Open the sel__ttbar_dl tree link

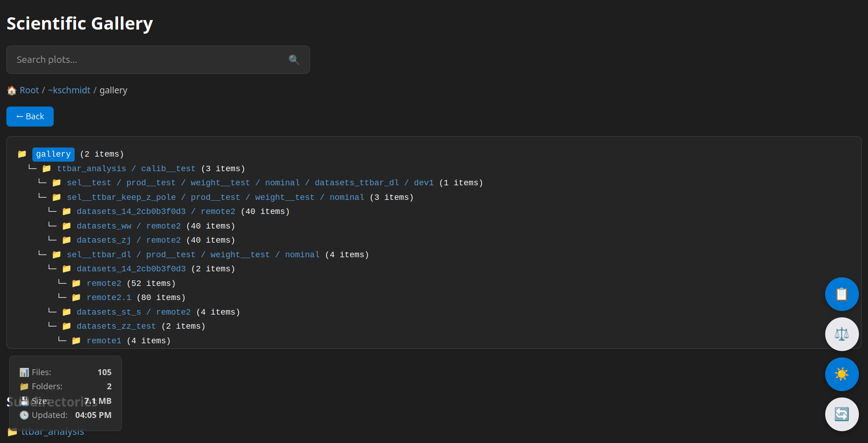(99, 255)
